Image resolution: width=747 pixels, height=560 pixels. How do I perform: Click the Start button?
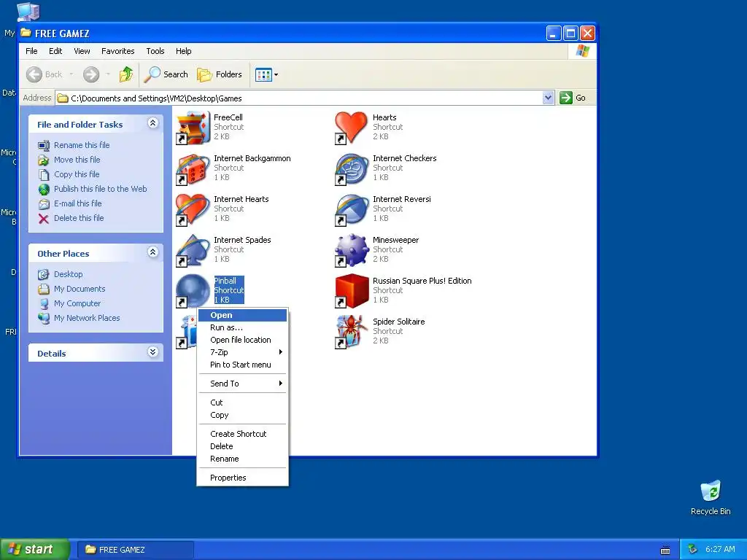pos(34,550)
